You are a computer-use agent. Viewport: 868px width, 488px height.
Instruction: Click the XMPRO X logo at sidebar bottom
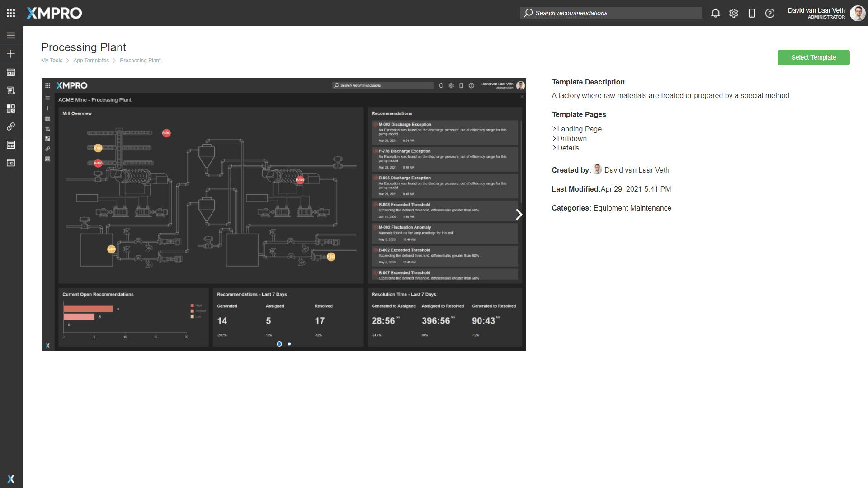(x=11, y=479)
